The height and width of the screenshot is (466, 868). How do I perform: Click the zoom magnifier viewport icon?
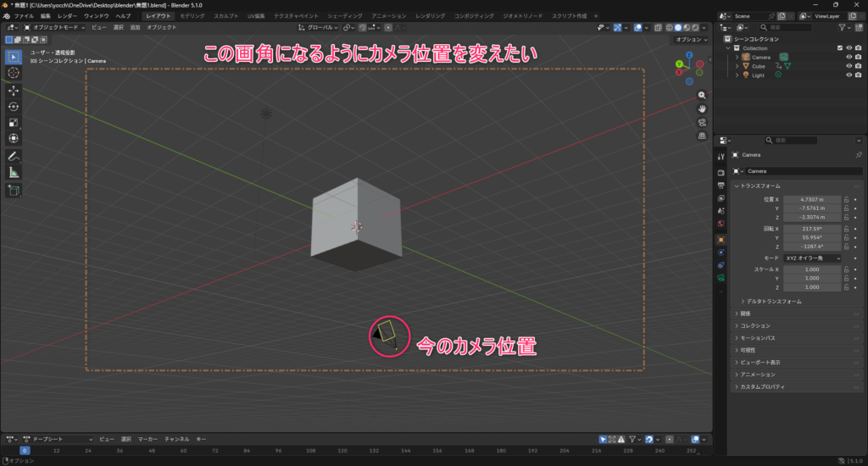pos(702,96)
